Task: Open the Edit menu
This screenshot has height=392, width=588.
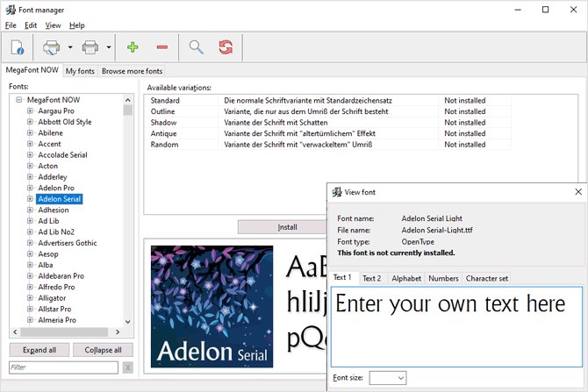Action: [31, 25]
